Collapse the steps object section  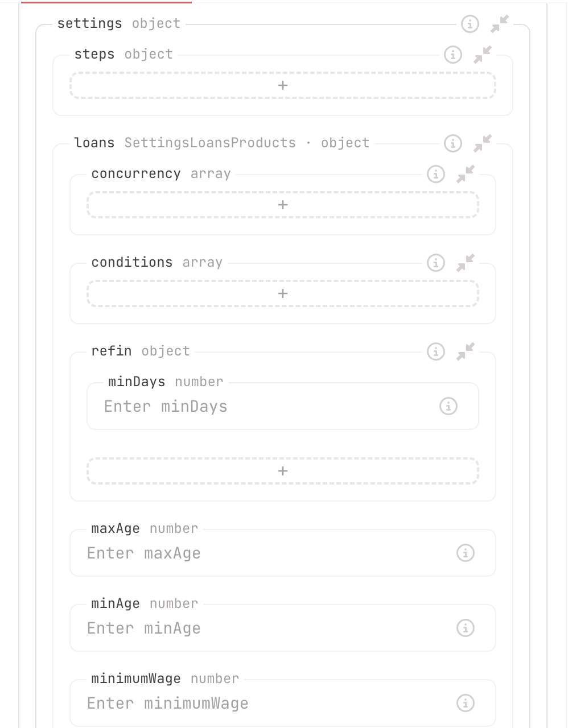point(483,55)
